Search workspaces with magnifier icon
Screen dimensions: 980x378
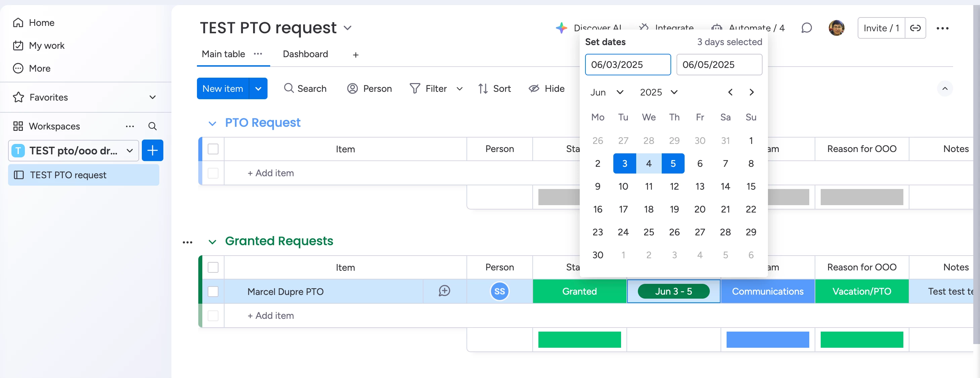[x=152, y=126]
